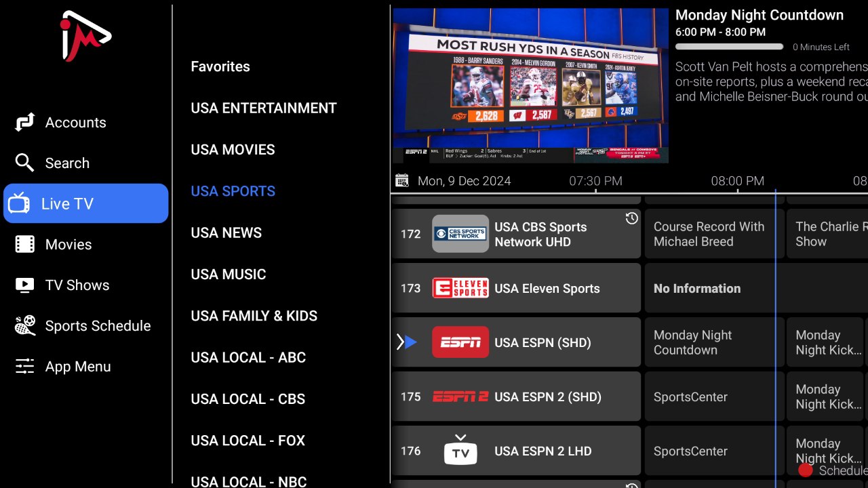This screenshot has height=488, width=868.
Task: Select USA MUSIC category
Action: point(229,274)
